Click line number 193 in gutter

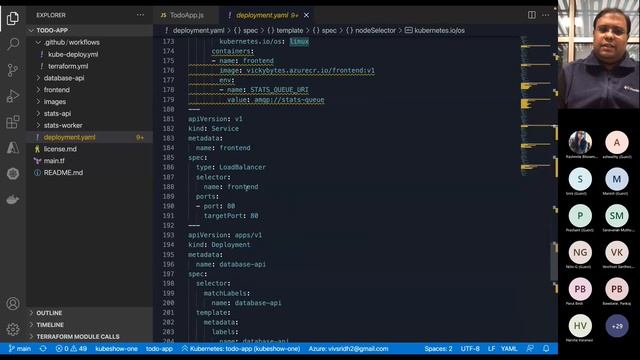[168, 235]
